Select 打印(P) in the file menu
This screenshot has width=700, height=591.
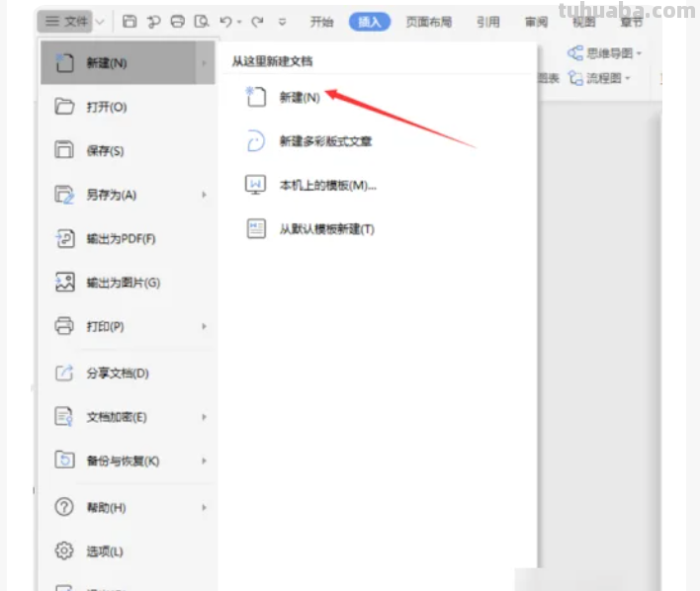128,326
